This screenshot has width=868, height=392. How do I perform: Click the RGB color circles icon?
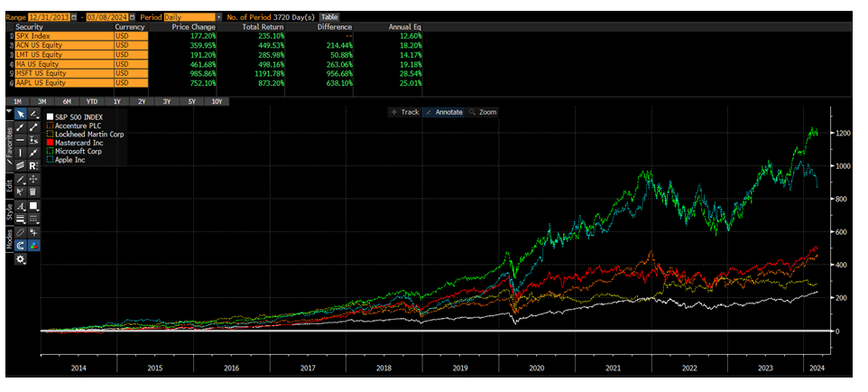click(33, 245)
